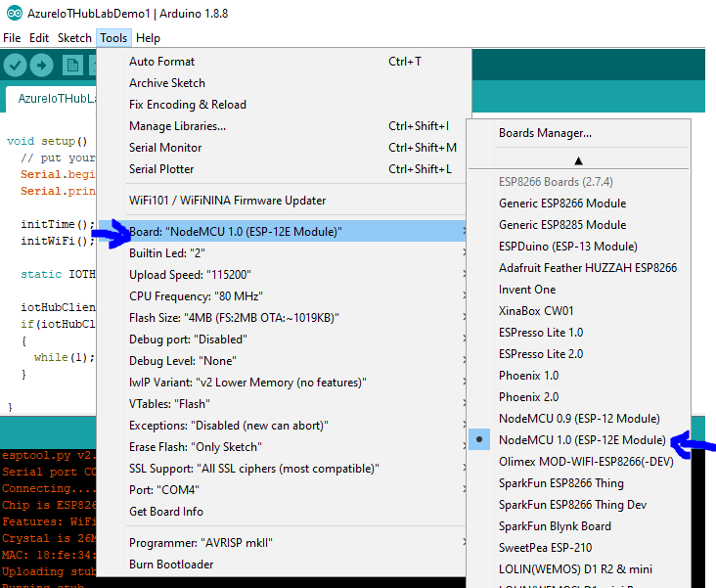Click Burn Bootloader
Viewport: 716px width, 588px height.
pos(284,564)
